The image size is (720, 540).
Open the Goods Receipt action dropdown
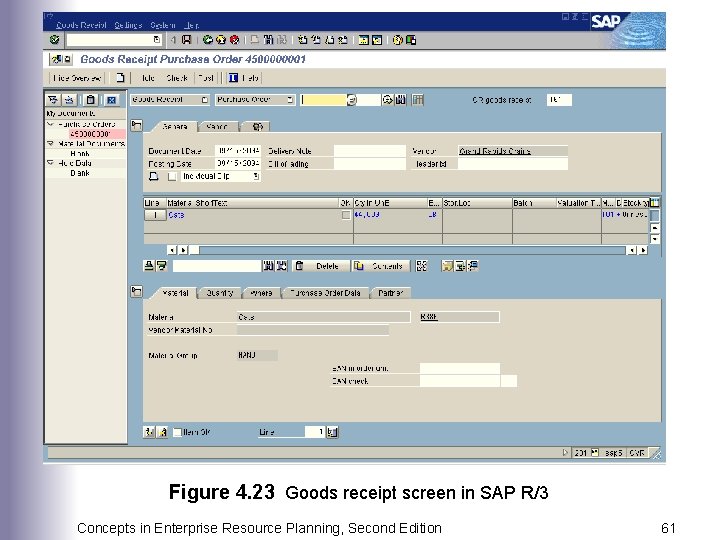click(x=205, y=100)
